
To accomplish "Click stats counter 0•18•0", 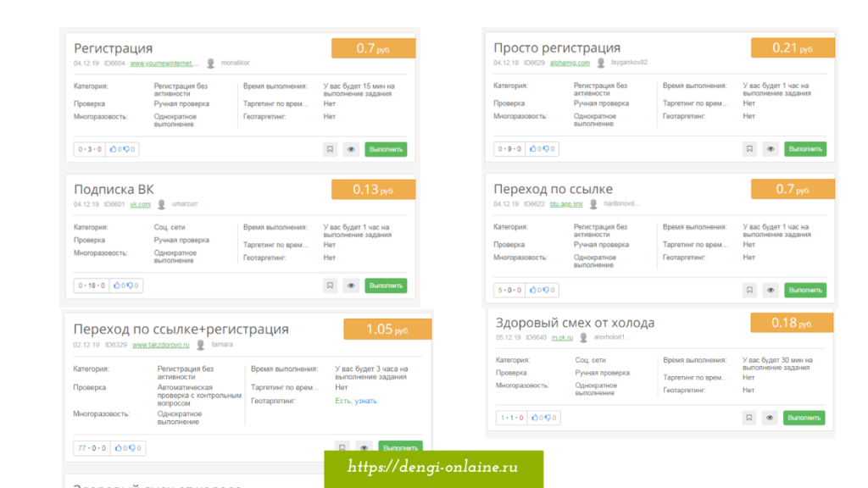I will (x=92, y=286).
